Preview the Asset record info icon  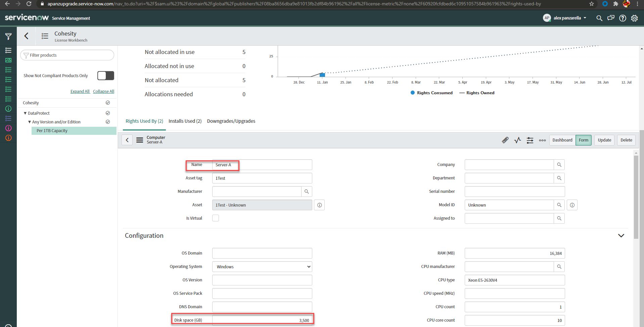point(319,205)
